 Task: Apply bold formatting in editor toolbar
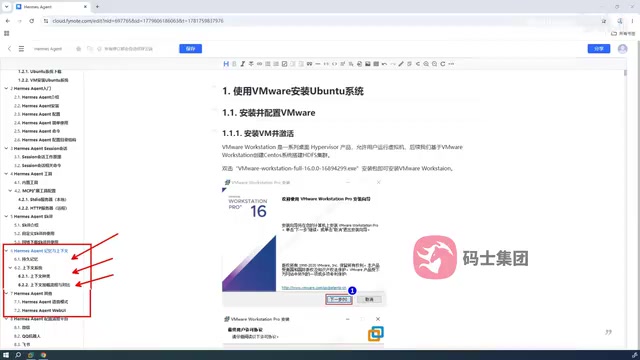coord(234,64)
